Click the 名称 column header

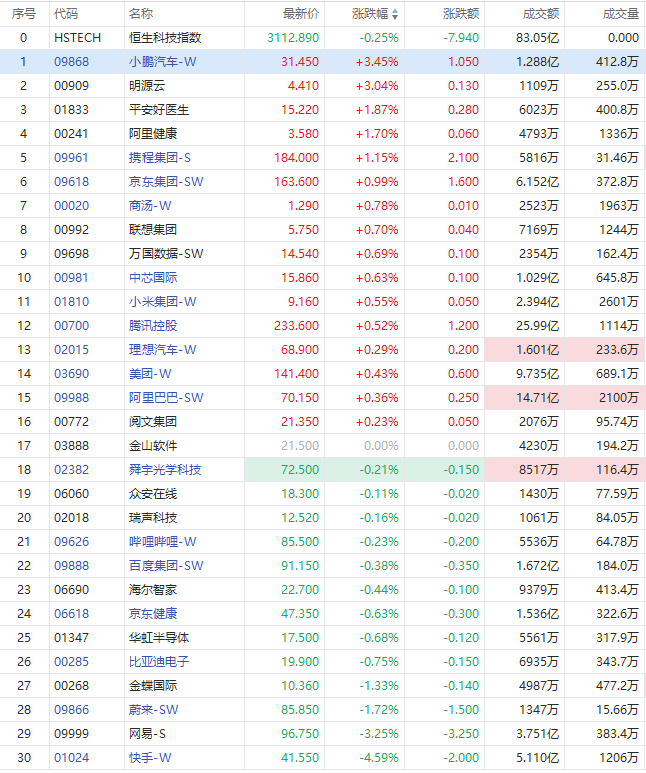click(x=141, y=14)
